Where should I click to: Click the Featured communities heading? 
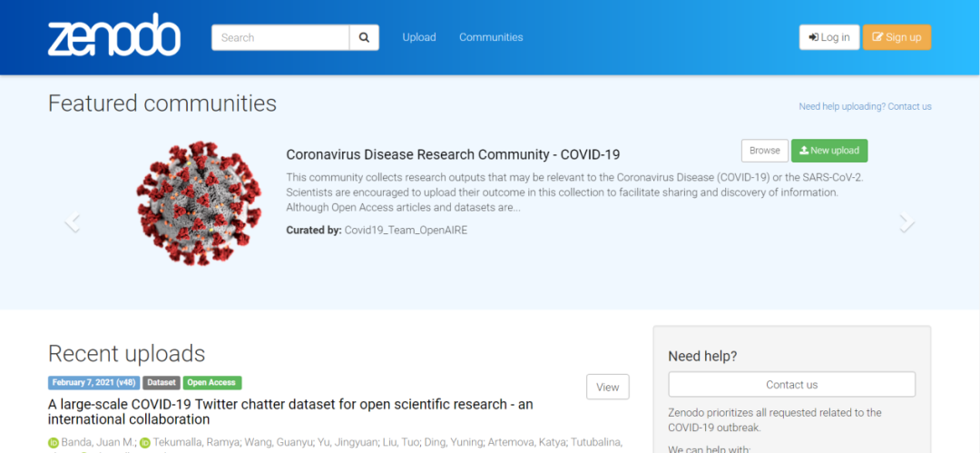coord(162,103)
